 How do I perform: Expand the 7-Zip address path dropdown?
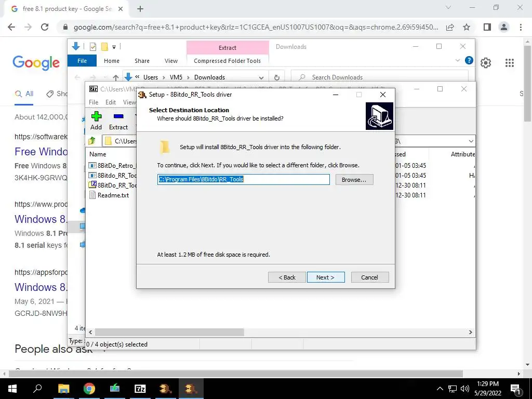(471, 141)
